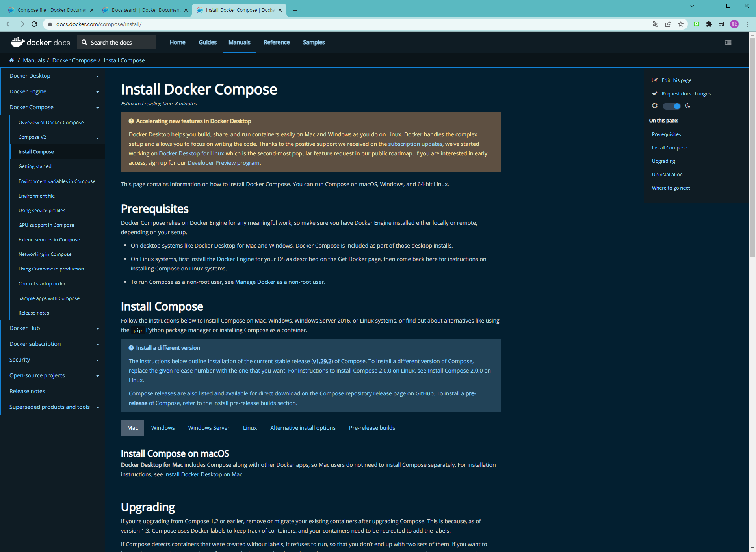Click the green extension icon
756x552 pixels.
coord(697,24)
